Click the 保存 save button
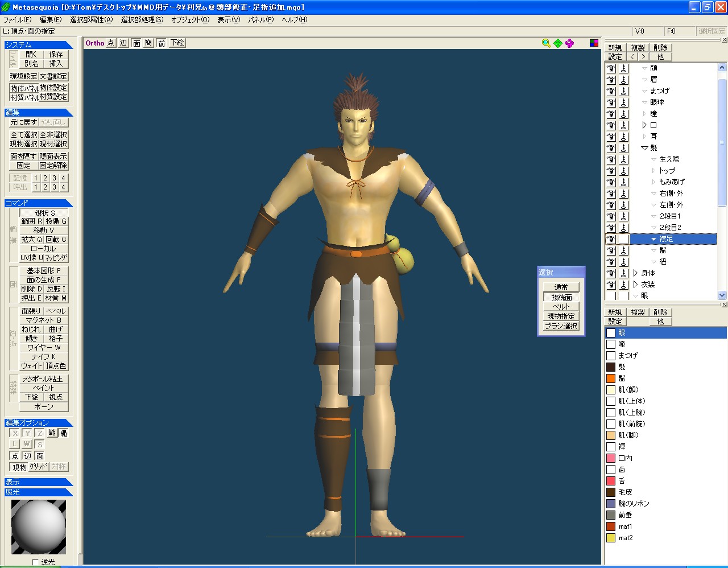728x568 pixels. point(56,55)
